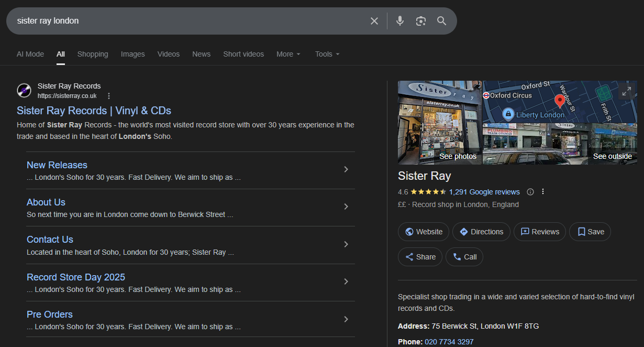Image resolution: width=644 pixels, height=347 pixels.
Task: Open the Tools dropdown
Action: click(327, 54)
